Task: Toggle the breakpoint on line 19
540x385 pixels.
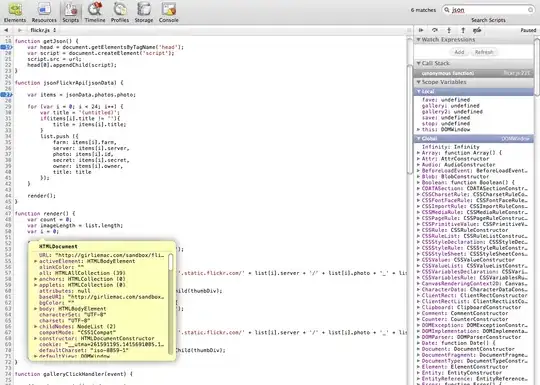Action: coord(6,47)
